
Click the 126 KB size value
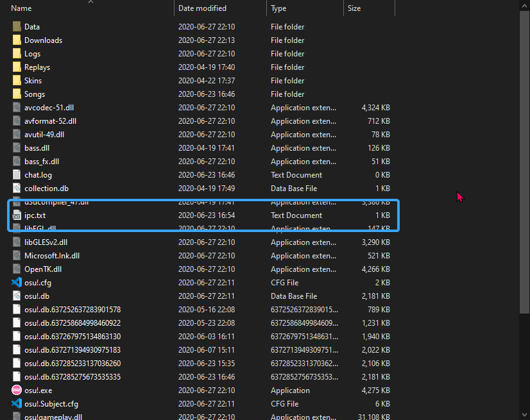pyautogui.click(x=379, y=148)
